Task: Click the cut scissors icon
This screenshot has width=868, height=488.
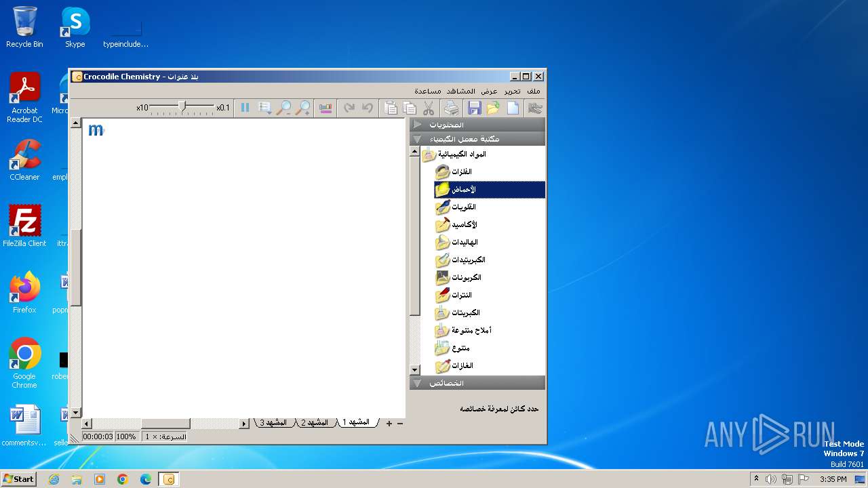Action: point(429,108)
